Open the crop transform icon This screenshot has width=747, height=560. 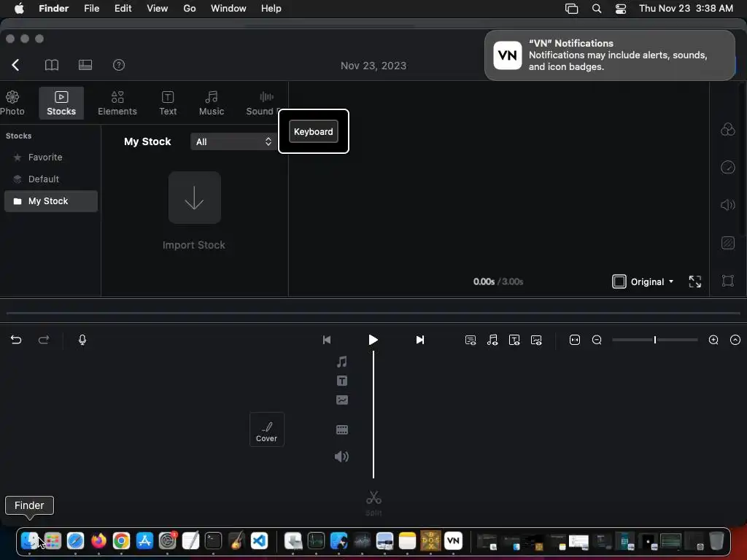pos(727,281)
